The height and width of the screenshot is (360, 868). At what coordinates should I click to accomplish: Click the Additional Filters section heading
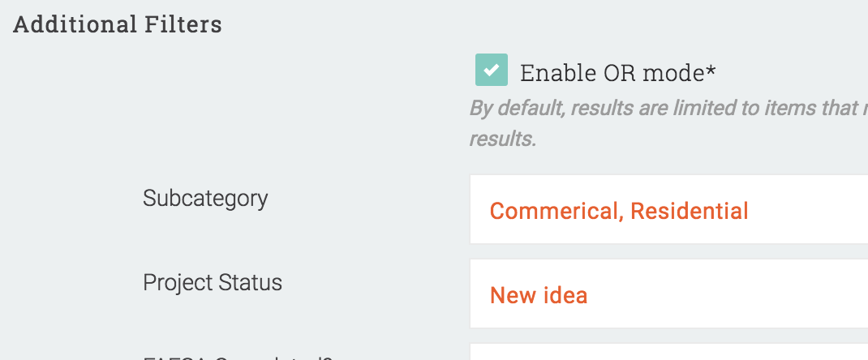118,24
